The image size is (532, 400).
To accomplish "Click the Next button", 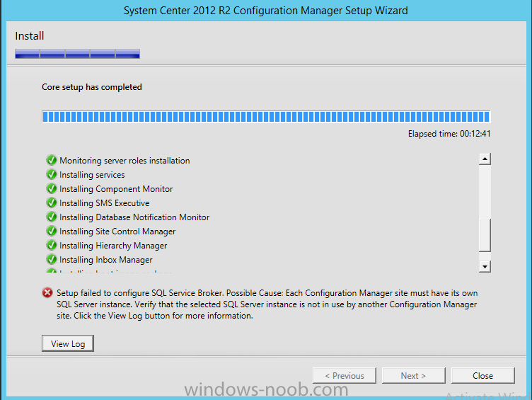I will pyautogui.click(x=413, y=375).
